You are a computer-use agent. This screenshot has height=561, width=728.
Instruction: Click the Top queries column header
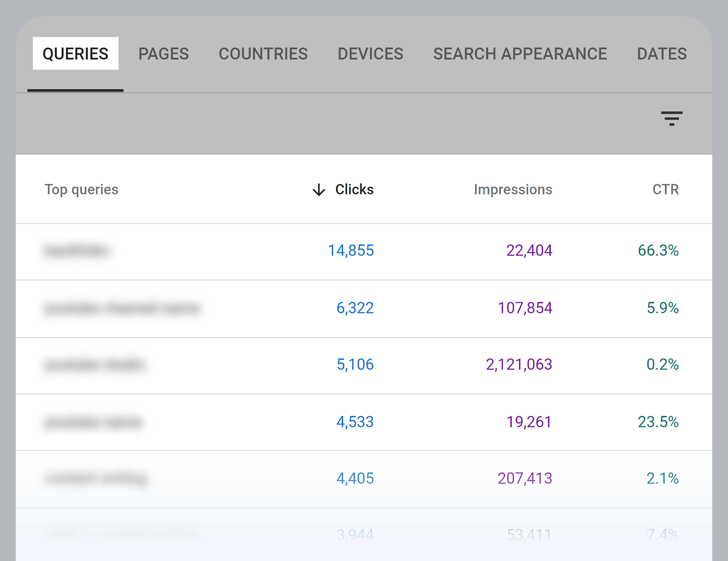click(81, 189)
